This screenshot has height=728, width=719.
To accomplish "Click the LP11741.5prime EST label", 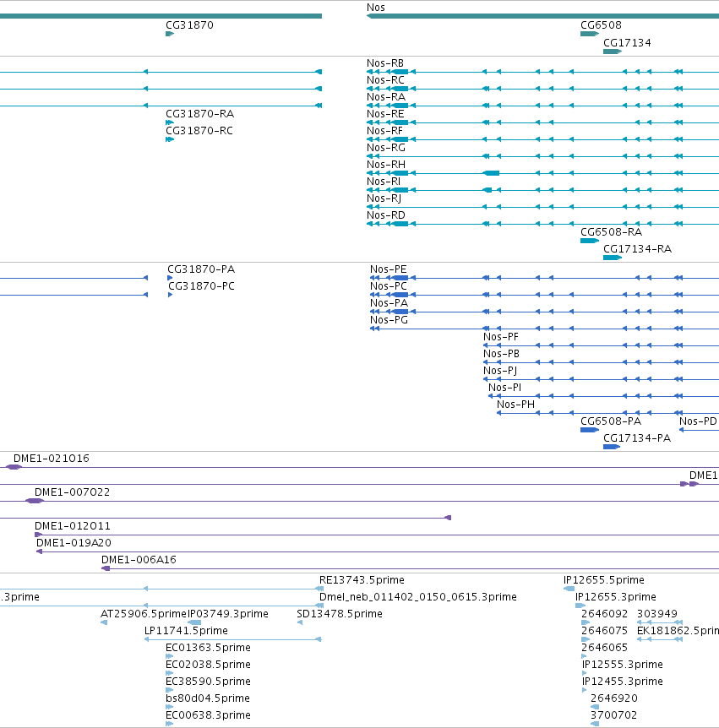I will click(186, 631).
